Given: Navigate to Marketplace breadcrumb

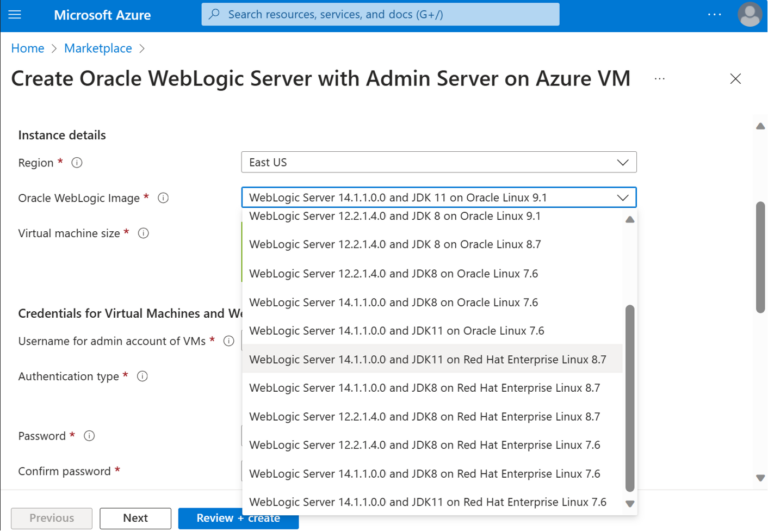Looking at the screenshot, I should click(x=97, y=48).
